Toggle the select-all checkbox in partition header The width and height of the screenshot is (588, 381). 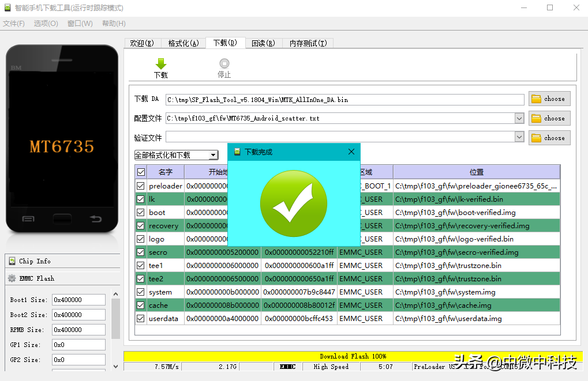pyautogui.click(x=140, y=171)
